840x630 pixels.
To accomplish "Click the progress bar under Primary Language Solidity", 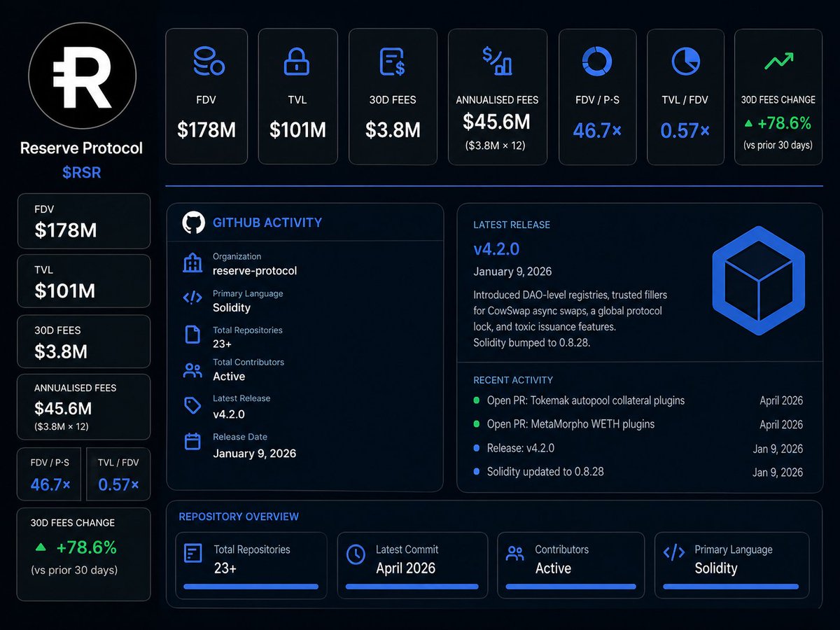I will pos(731,587).
